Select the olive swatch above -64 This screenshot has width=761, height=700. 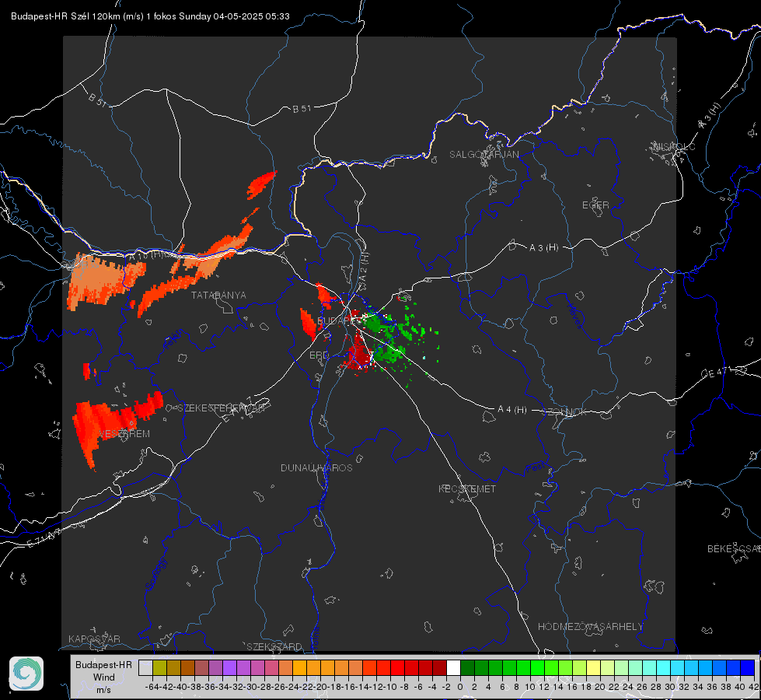click(x=159, y=667)
